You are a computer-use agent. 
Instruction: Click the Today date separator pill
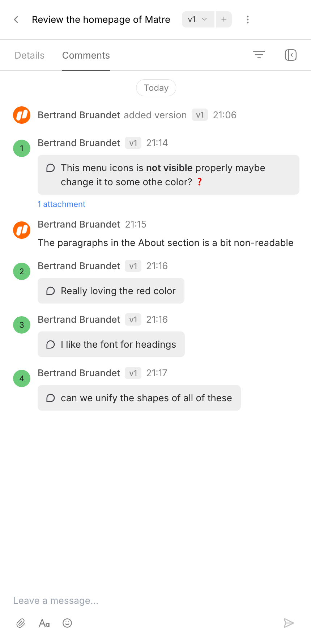pos(156,88)
